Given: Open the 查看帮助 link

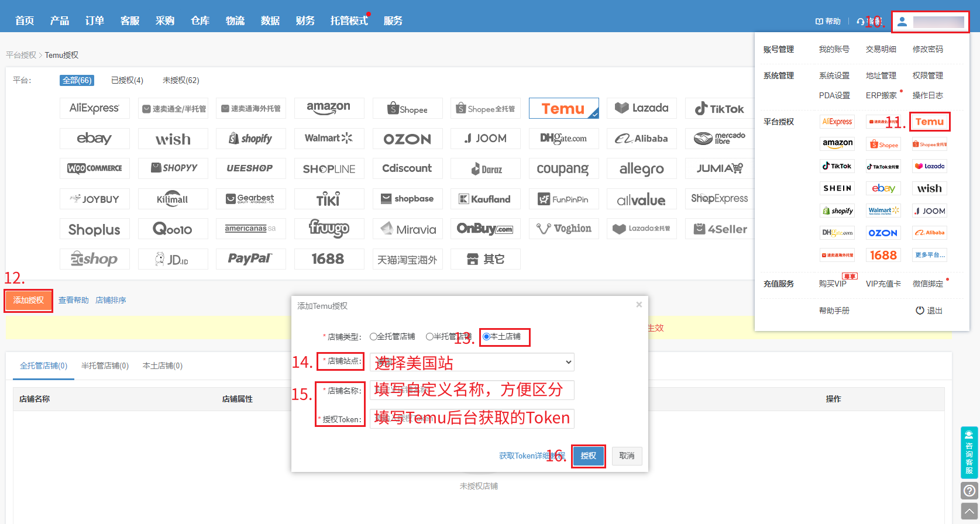Looking at the screenshot, I should tap(74, 300).
